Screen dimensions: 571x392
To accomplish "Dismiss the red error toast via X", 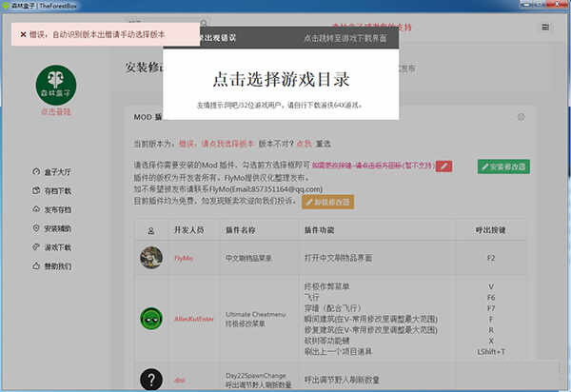I will [23, 34].
